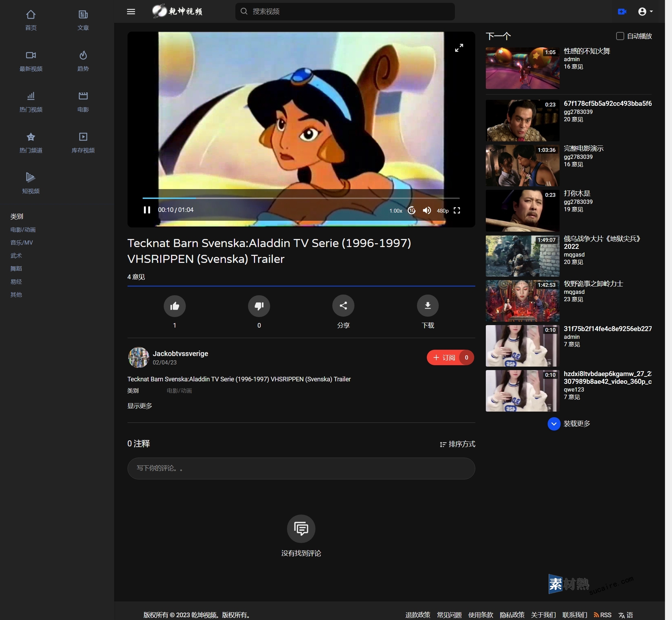Click the 搜索视频 search field

345,12
